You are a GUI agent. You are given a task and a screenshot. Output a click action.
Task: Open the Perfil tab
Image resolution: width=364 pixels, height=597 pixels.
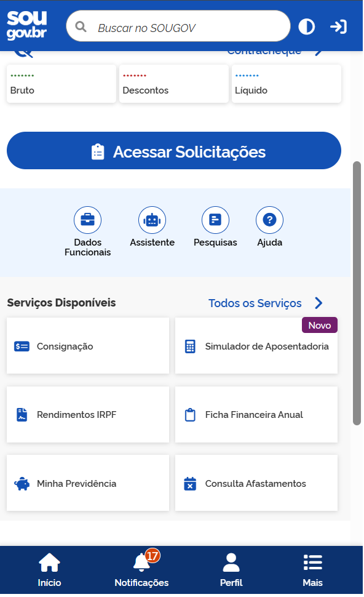point(232,571)
